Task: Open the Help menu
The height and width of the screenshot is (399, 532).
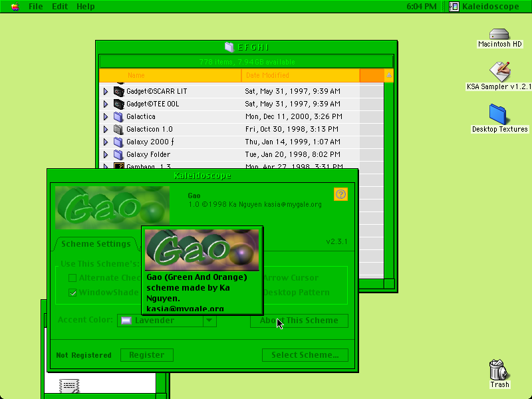Action: [86, 7]
